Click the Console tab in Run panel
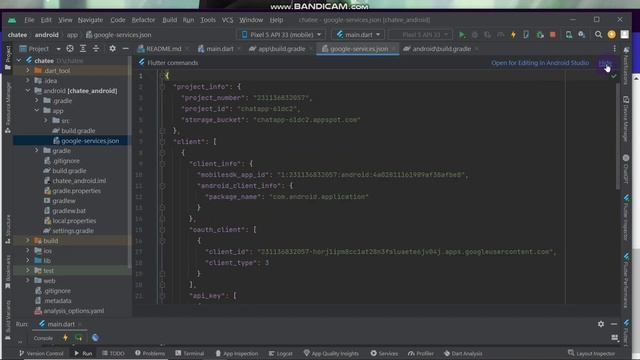The image size is (640, 360). tap(43, 338)
